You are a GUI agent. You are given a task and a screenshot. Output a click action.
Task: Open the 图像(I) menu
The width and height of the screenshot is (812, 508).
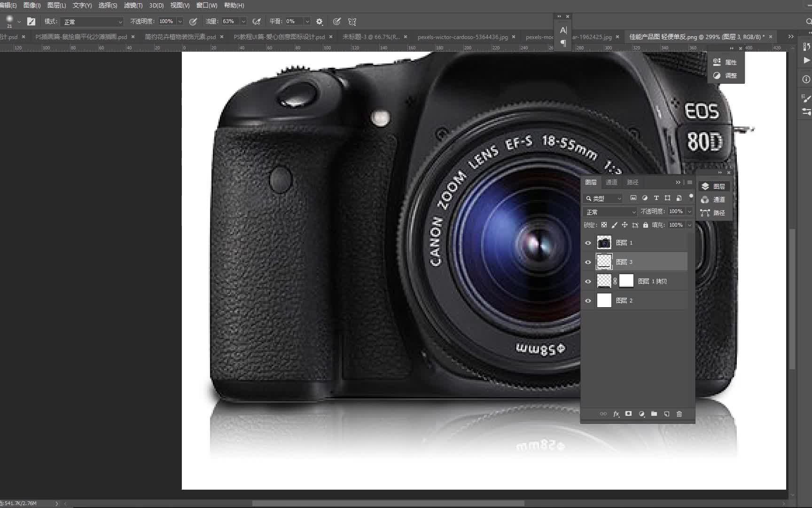32,5
